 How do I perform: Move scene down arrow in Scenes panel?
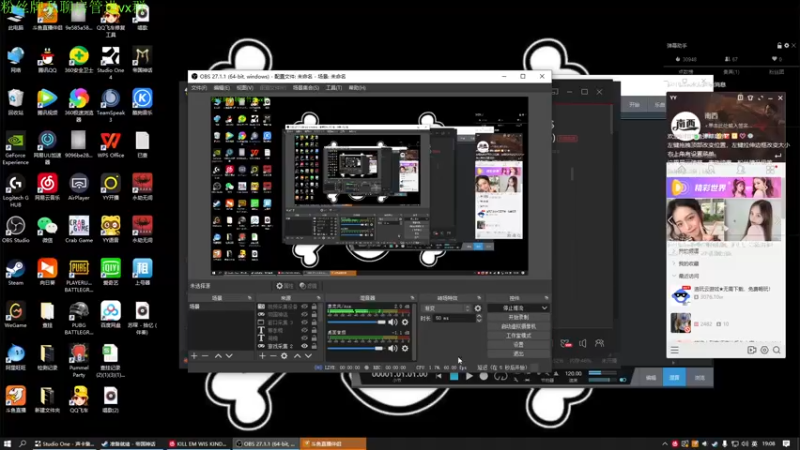(x=229, y=356)
